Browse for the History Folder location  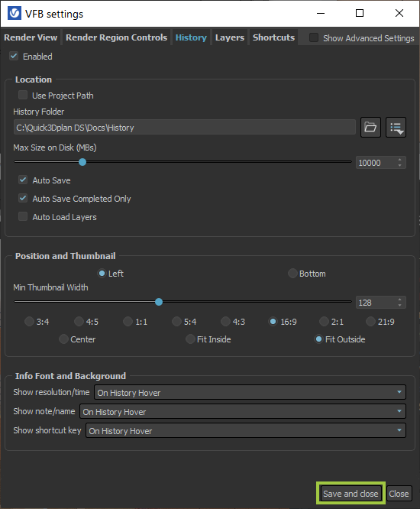[x=370, y=127]
